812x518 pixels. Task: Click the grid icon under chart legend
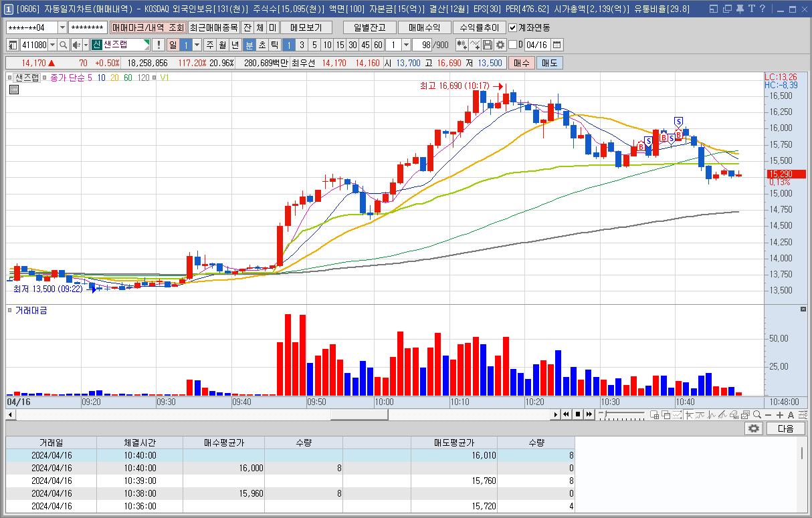click(13, 90)
